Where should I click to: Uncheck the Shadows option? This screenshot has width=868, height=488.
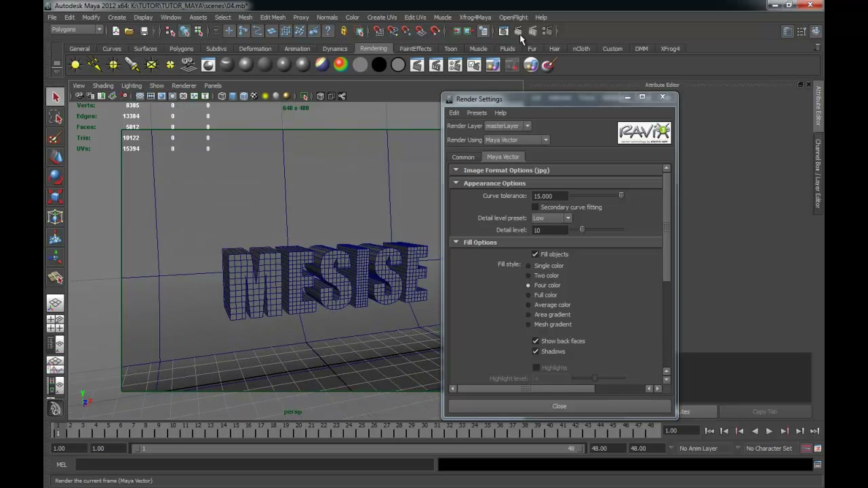point(536,351)
